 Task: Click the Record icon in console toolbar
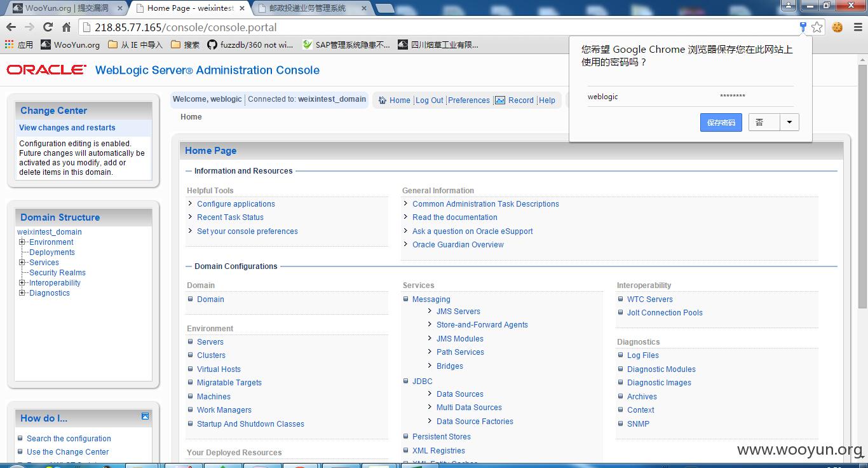pos(500,100)
